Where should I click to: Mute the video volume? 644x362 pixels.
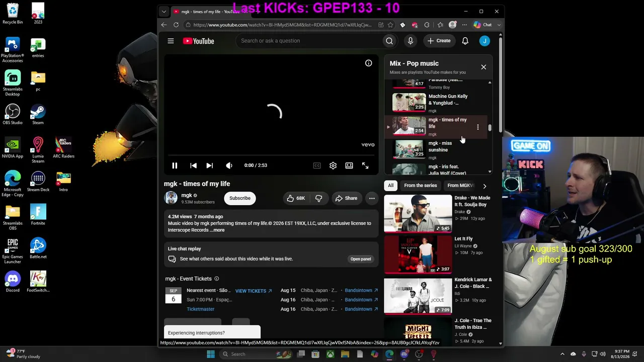click(x=229, y=165)
